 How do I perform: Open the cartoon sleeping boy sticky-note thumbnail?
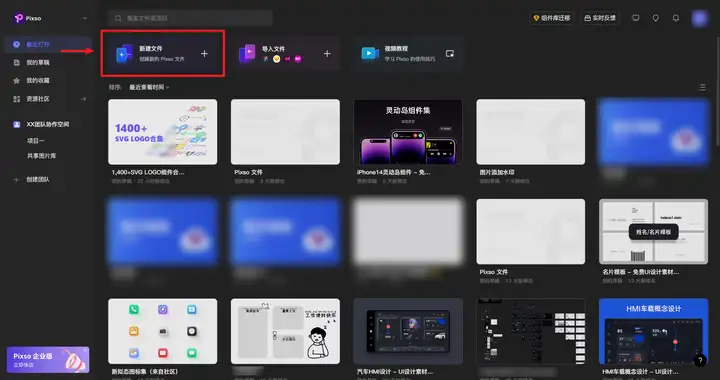pyautogui.click(x=285, y=331)
